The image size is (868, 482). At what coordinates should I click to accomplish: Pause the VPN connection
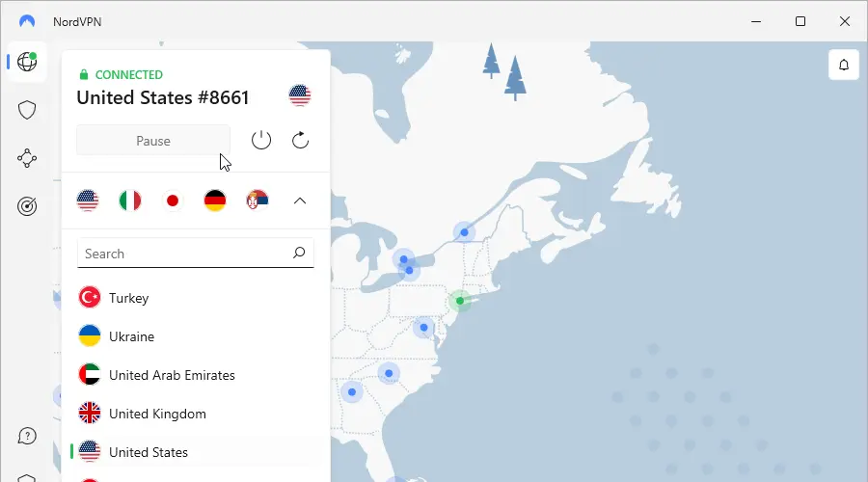click(x=153, y=141)
